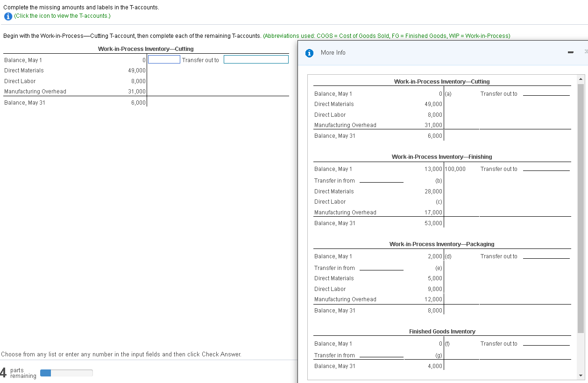The height and width of the screenshot is (383, 588).
Task: Click the info icon beside the T-accounts link
Action: (8, 16)
